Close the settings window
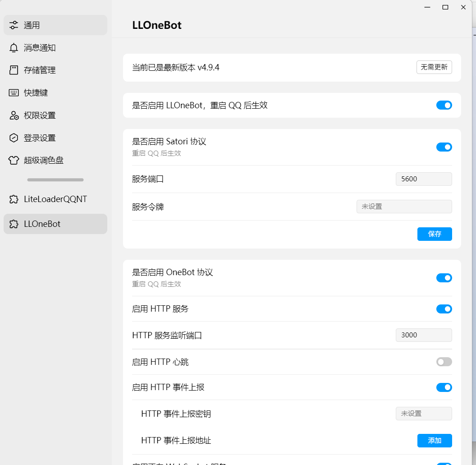The width and height of the screenshot is (476, 465). [463, 7]
